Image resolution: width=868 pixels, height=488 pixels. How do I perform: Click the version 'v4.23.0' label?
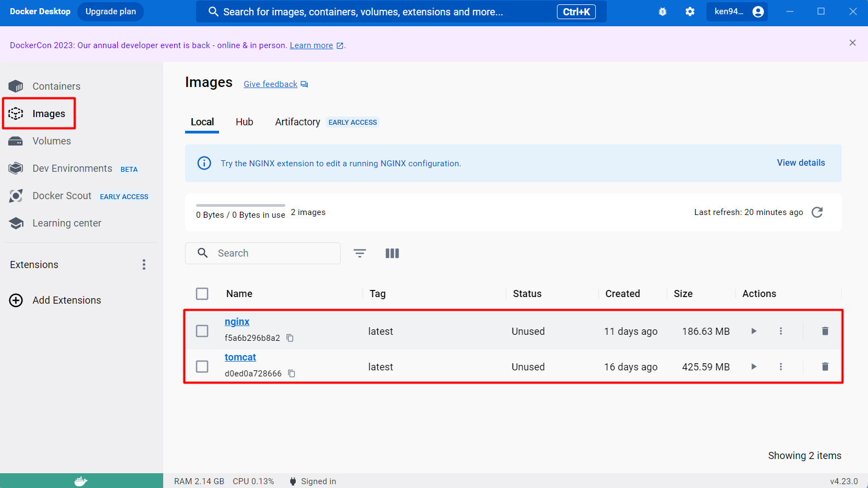click(844, 481)
